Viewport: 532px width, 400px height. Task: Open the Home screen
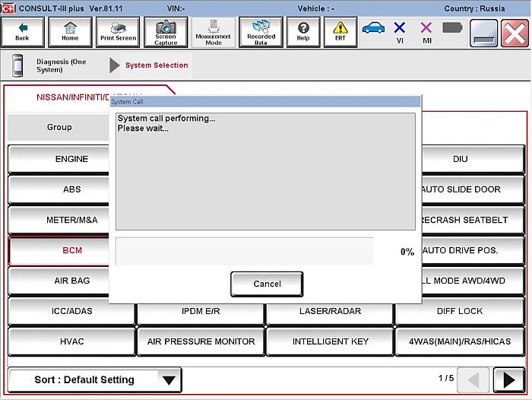(x=70, y=32)
